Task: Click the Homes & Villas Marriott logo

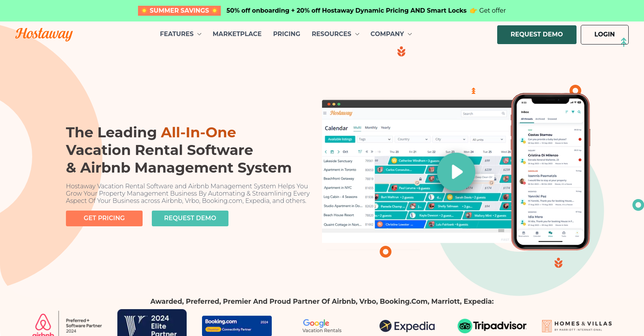Action: pos(577,326)
